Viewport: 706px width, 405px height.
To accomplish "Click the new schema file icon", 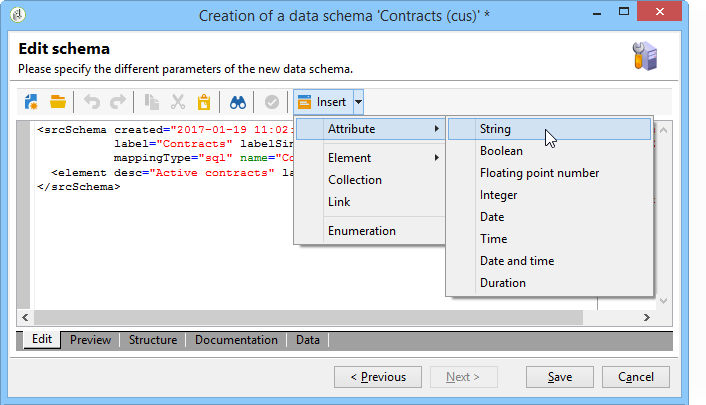I will click(32, 102).
